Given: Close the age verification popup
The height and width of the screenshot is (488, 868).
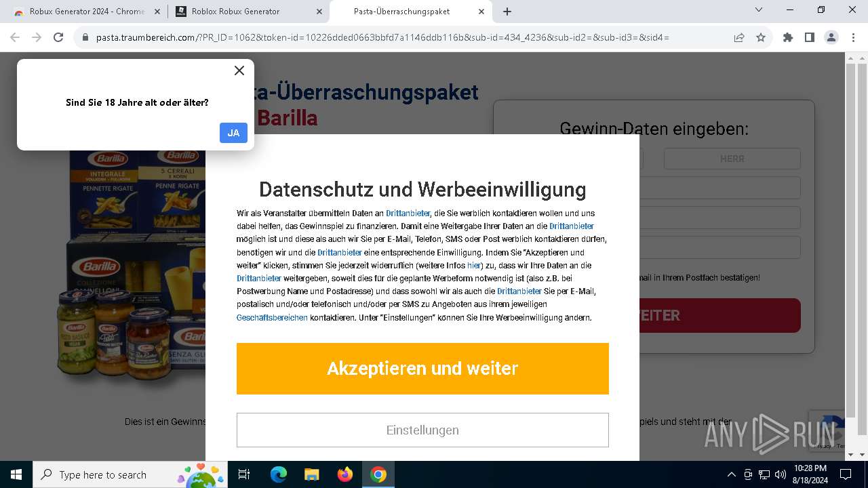Looking at the screenshot, I should (239, 70).
